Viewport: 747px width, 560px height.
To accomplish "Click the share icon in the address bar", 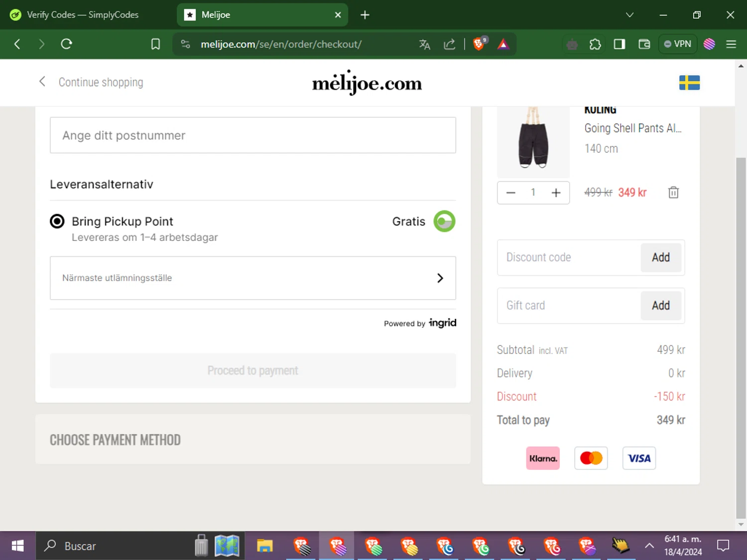I will [x=449, y=44].
